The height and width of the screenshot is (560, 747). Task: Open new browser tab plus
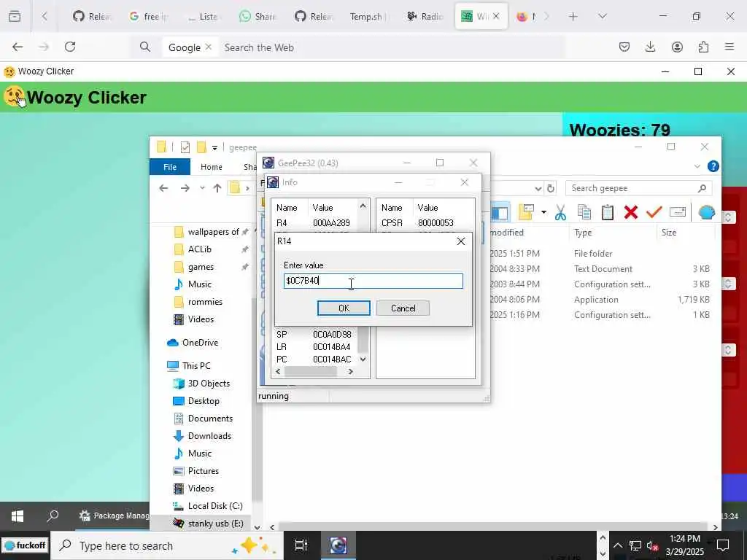coord(573,17)
